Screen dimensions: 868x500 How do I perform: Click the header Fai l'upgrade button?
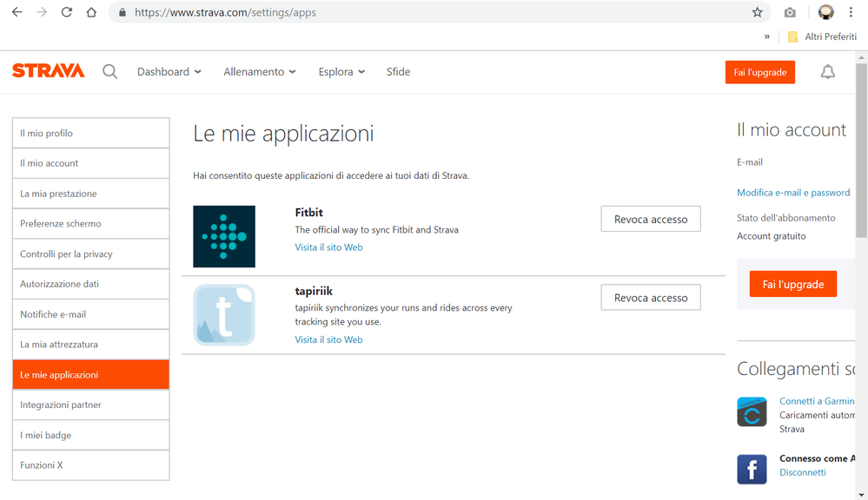[x=760, y=72]
